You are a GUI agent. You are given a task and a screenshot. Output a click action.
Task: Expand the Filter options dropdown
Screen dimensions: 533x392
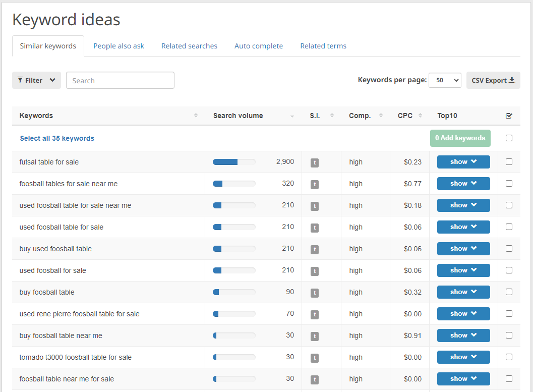click(x=51, y=80)
